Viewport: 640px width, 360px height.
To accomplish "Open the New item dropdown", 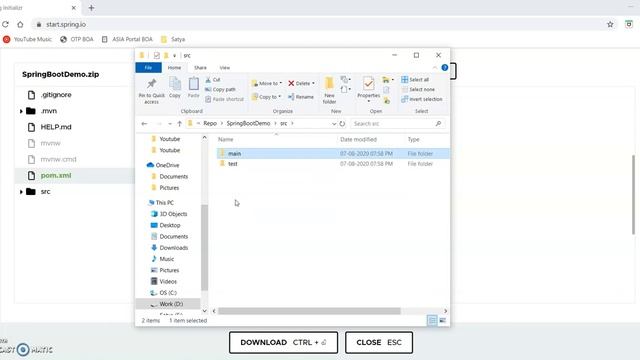I will pyautogui.click(x=345, y=80).
